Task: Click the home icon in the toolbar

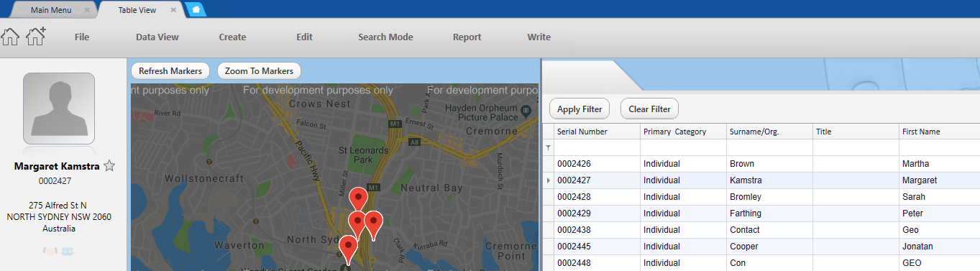Action: coord(10,37)
